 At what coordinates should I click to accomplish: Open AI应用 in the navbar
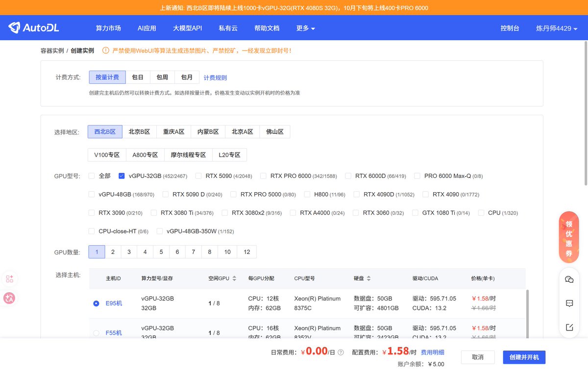click(x=147, y=28)
